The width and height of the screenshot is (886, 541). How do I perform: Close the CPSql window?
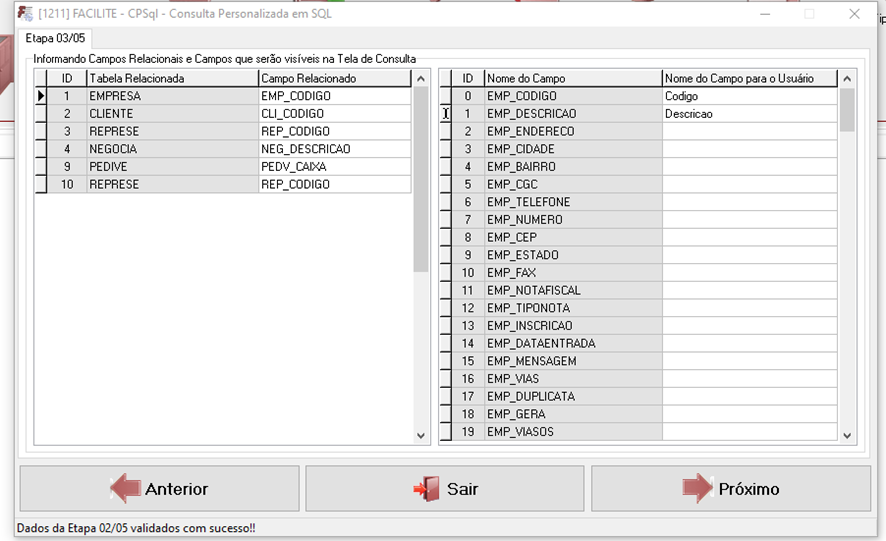(x=854, y=14)
